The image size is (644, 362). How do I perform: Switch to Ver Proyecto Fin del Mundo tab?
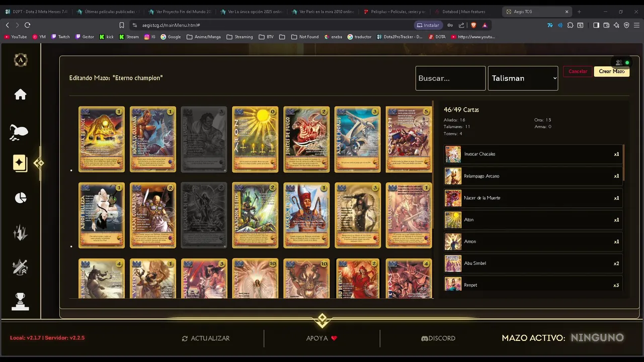[180, 12]
